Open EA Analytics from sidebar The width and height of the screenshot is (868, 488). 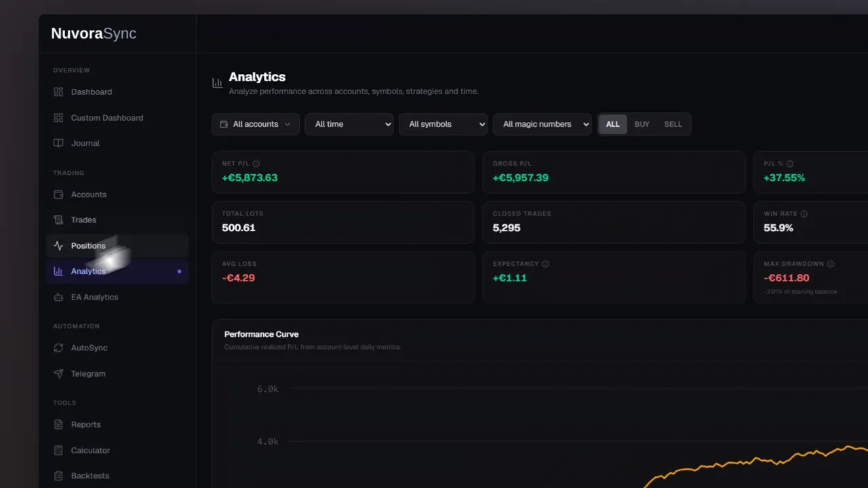pyautogui.click(x=117, y=297)
